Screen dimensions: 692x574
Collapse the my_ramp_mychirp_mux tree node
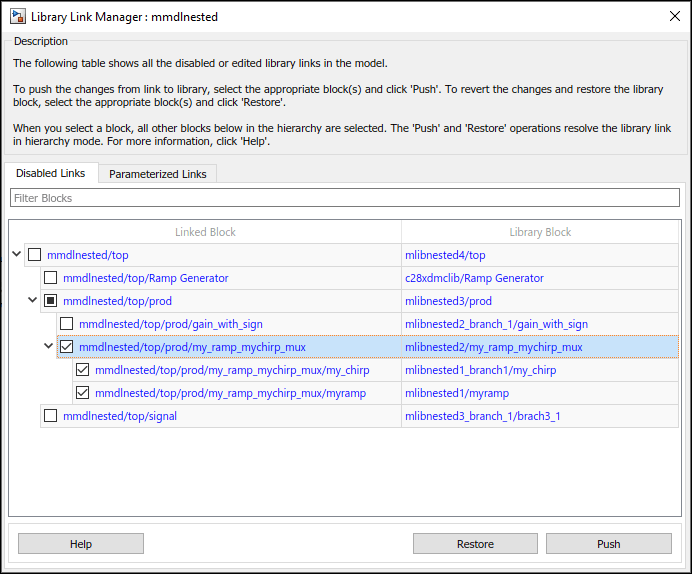49,347
